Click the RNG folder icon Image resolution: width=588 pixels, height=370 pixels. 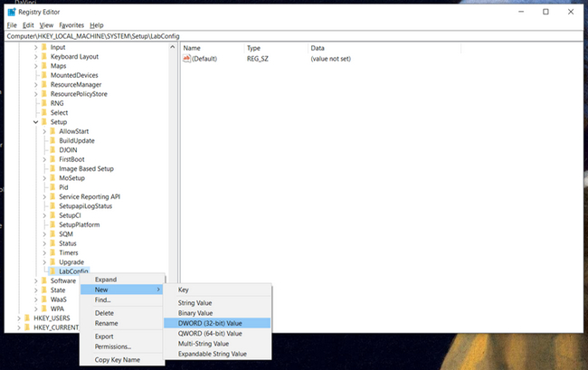(44, 103)
